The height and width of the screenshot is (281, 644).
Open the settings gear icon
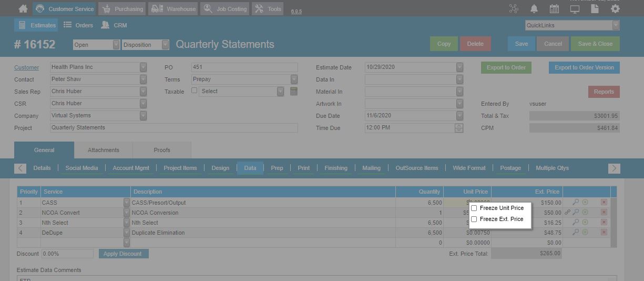[615, 9]
